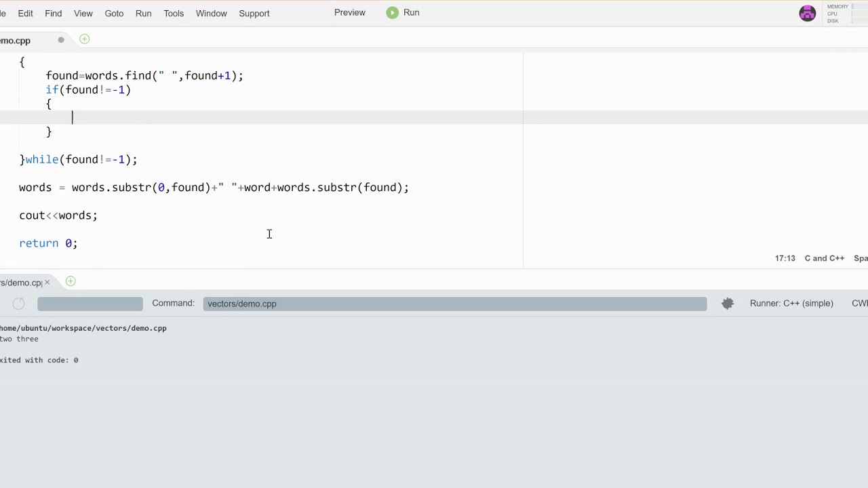This screenshot has height=488, width=868.
Task: Click the 17:13 cursor position indicator
Action: pos(785,258)
